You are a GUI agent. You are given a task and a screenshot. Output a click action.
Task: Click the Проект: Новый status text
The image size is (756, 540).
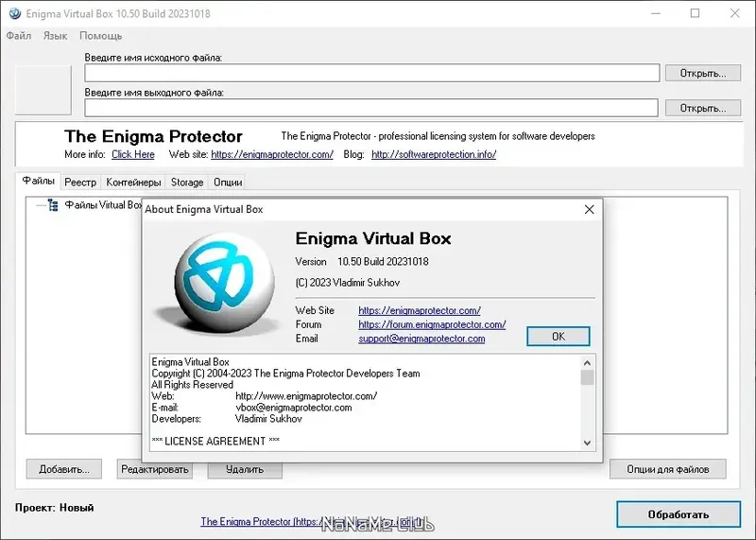pyautogui.click(x=55, y=508)
